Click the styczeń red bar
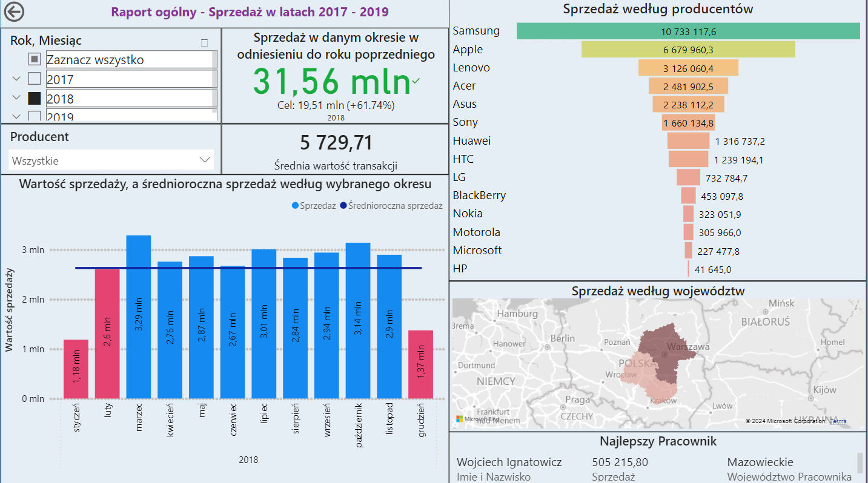Screen dimensions: 868x483 coord(76,369)
